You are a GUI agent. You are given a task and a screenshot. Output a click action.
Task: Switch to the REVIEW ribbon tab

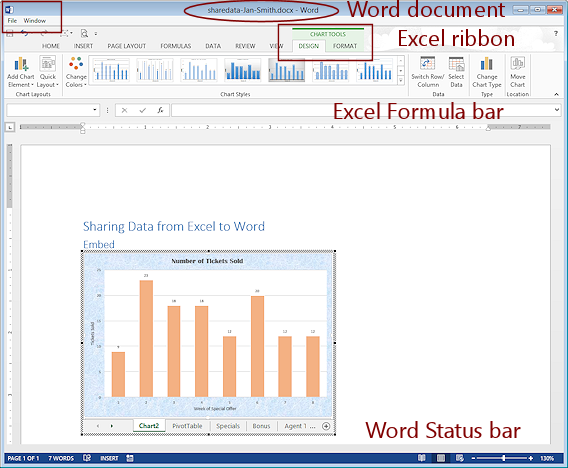pyautogui.click(x=245, y=46)
